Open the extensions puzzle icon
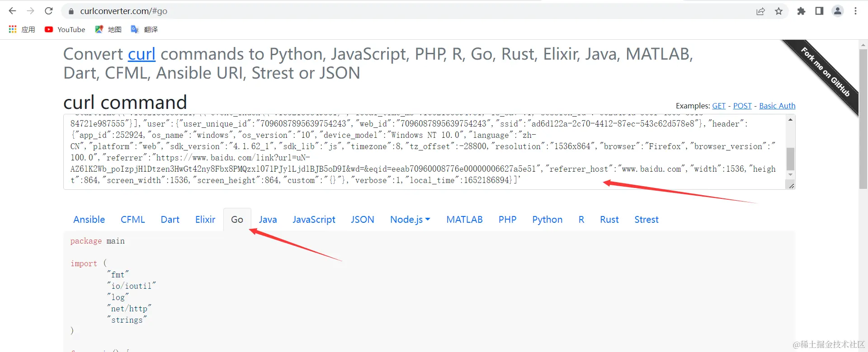 (801, 11)
